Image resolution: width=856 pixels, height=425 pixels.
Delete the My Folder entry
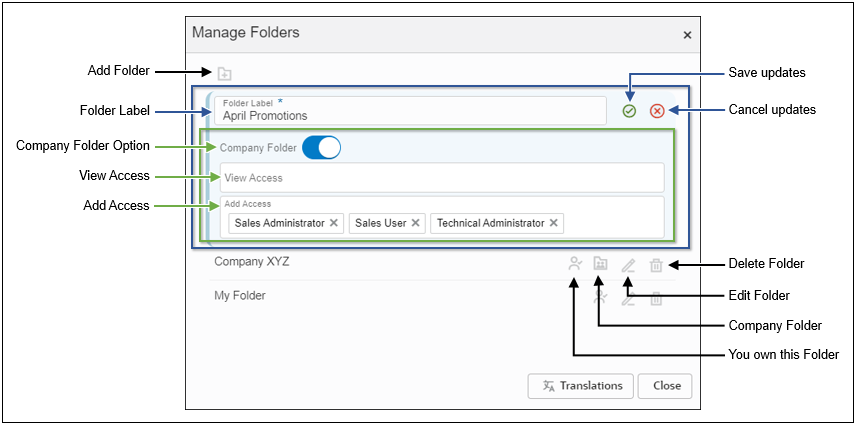[x=656, y=298]
